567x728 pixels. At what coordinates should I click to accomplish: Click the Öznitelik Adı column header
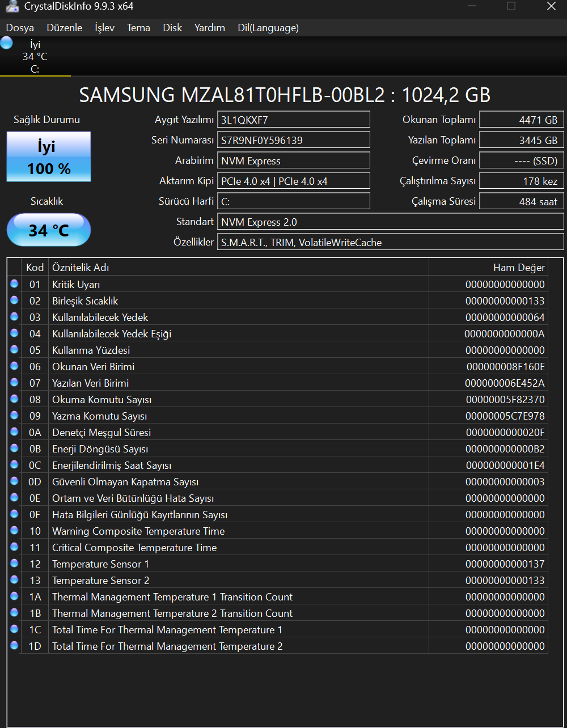pyautogui.click(x=239, y=267)
